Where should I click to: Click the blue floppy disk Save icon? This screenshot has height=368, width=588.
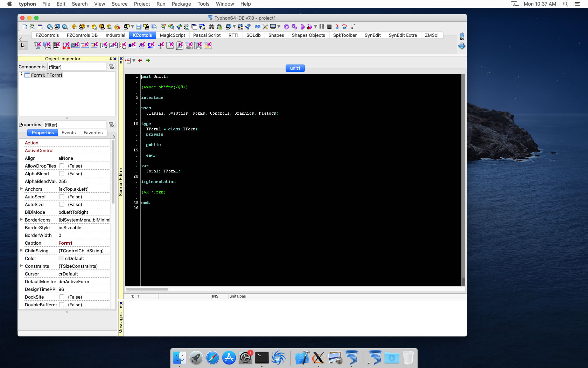click(139, 27)
